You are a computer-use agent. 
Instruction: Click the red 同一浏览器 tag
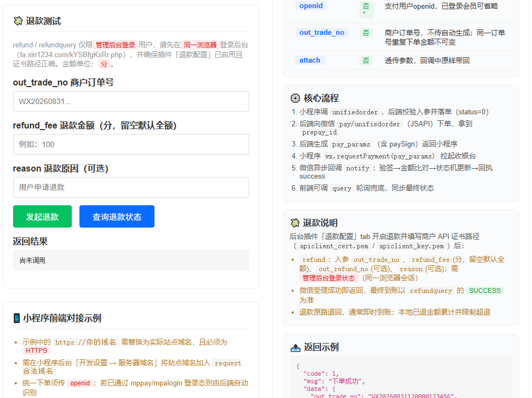[200, 45]
